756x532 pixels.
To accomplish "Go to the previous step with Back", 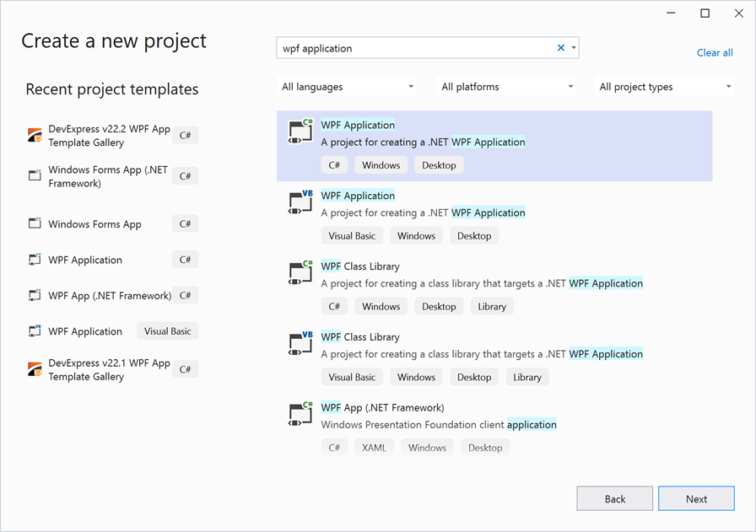I will coord(615,499).
